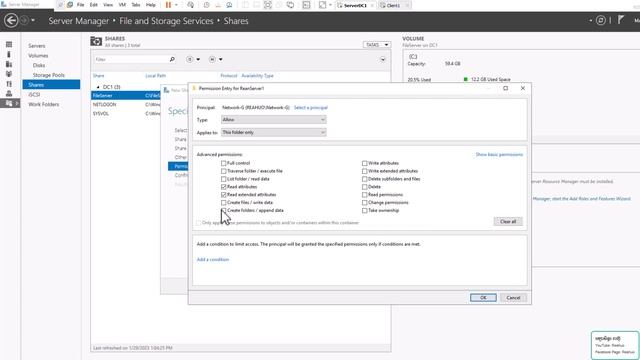The width and height of the screenshot is (640, 360).
Task: Click the manage snapshots icon
Action: (x=229, y=5)
